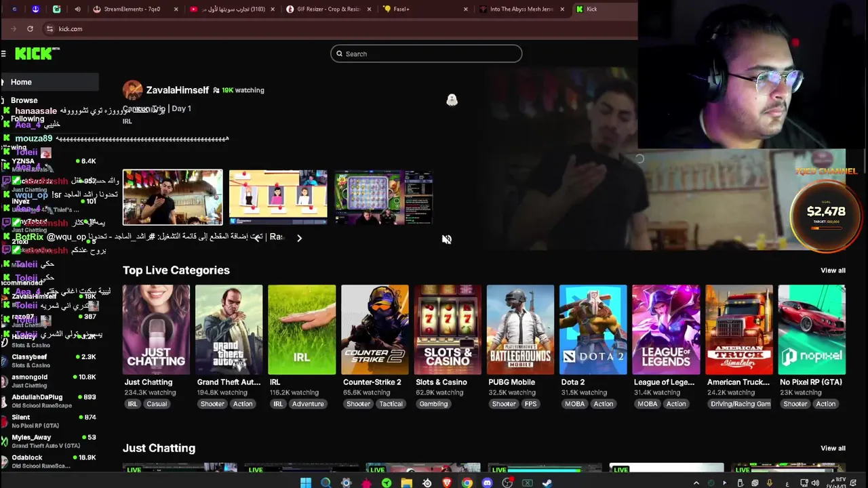Open League of Legends category card

click(666, 329)
